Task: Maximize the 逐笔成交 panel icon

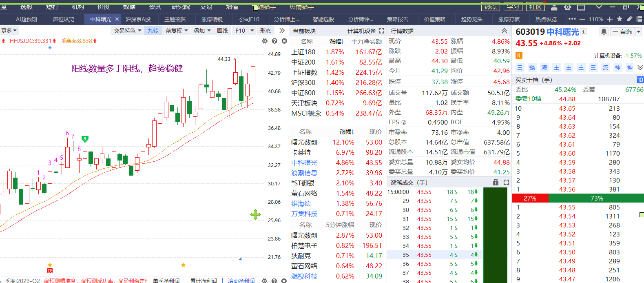Action: click(506, 182)
